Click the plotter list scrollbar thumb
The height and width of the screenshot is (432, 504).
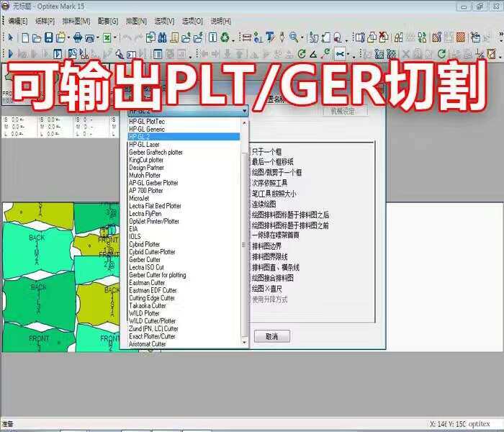244,244
